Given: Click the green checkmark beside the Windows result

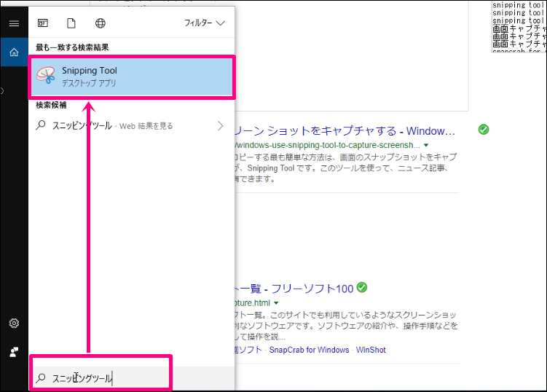Looking at the screenshot, I should pos(484,130).
